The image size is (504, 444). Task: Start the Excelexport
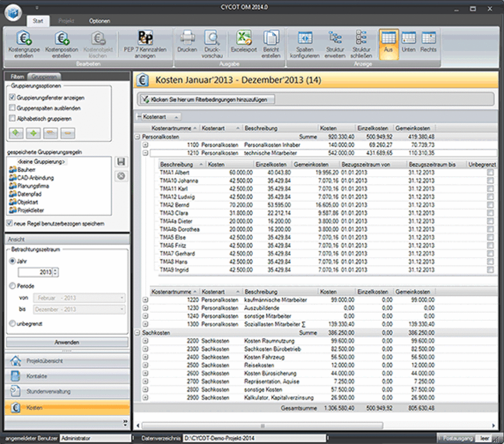[244, 42]
